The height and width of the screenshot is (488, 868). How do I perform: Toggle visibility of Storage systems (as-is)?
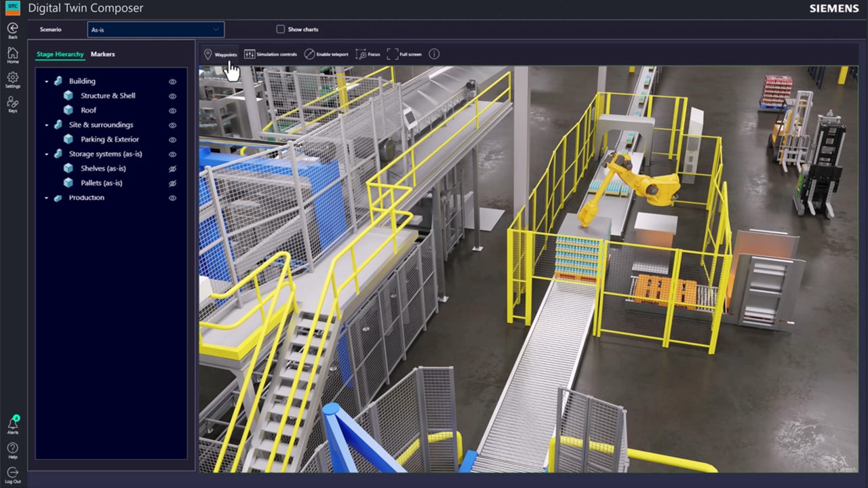[x=172, y=155]
